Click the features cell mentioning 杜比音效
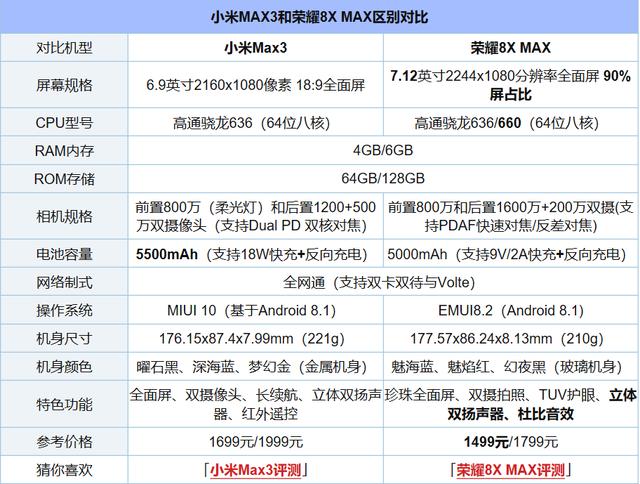This screenshot has height=484, width=640. pos(511,404)
